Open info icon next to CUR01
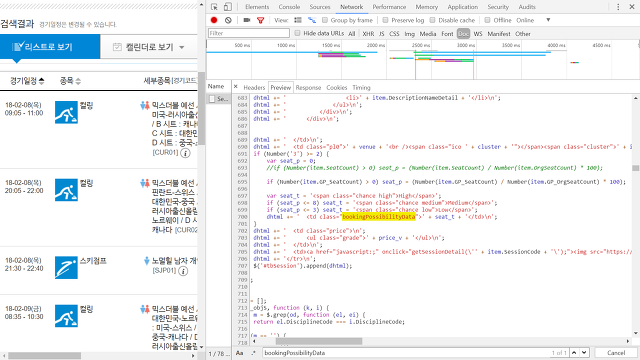Viewport: 640px width, 360px height. (x=185, y=153)
